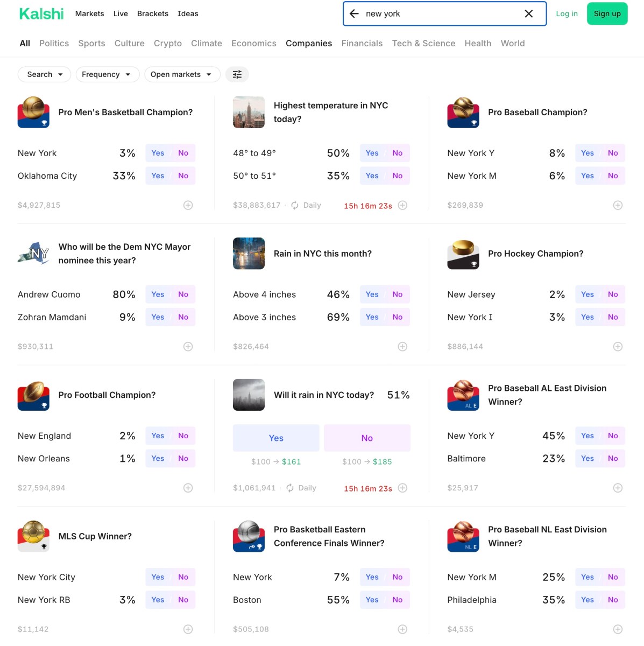Open the Open markets dropdown
The height and width of the screenshot is (646, 644).
(x=182, y=74)
